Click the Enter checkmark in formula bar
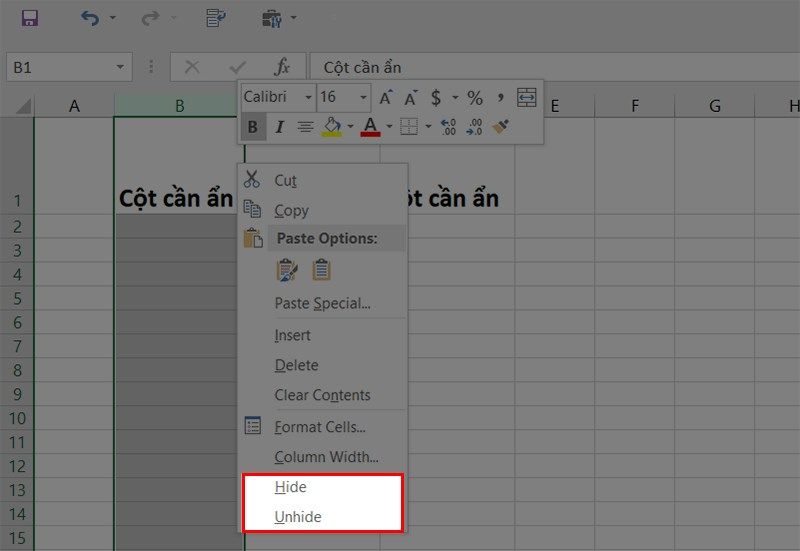The image size is (800, 551). (x=237, y=67)
